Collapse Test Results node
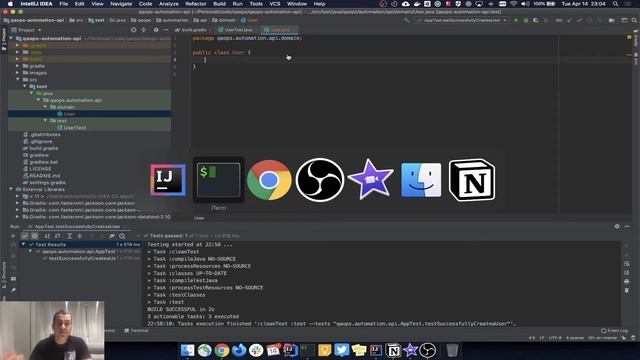This screenshot has height=360, width=640. (23, 244)
